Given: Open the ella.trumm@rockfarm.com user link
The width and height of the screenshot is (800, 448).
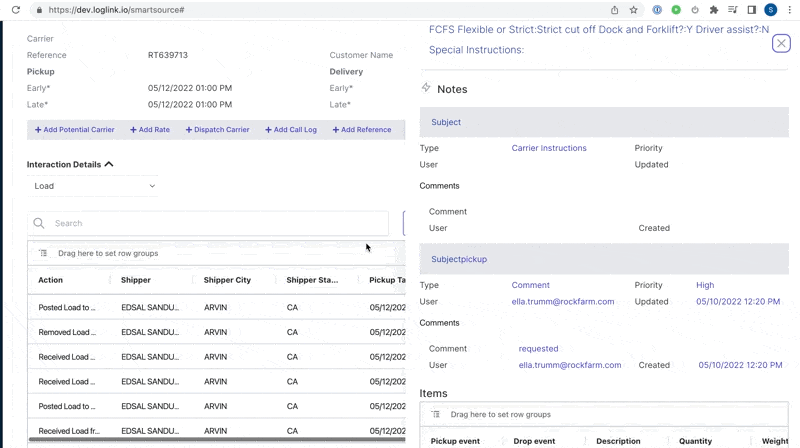Looking at the screenshot, I should click(x=563, y=302).
